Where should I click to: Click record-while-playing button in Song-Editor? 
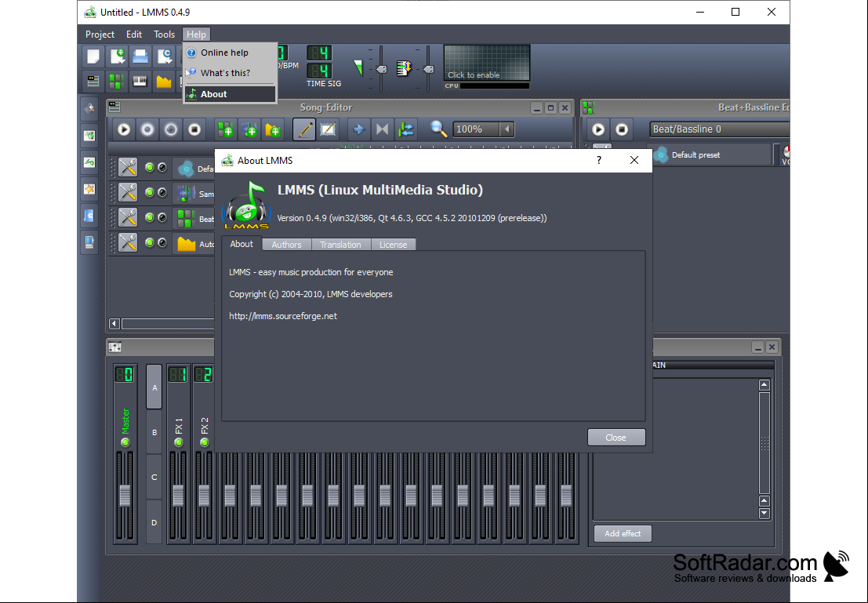171,129
